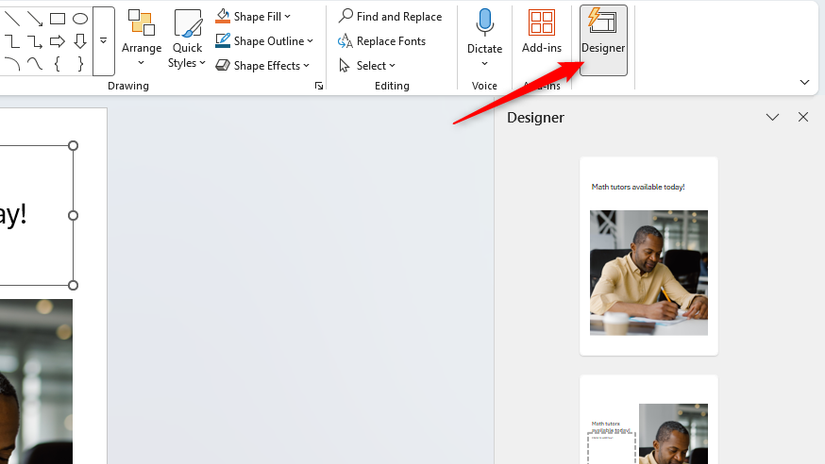This screenshot has width=825, height=464.
Task: Click the text box middle-right handle
Action: tap(73, 215)
